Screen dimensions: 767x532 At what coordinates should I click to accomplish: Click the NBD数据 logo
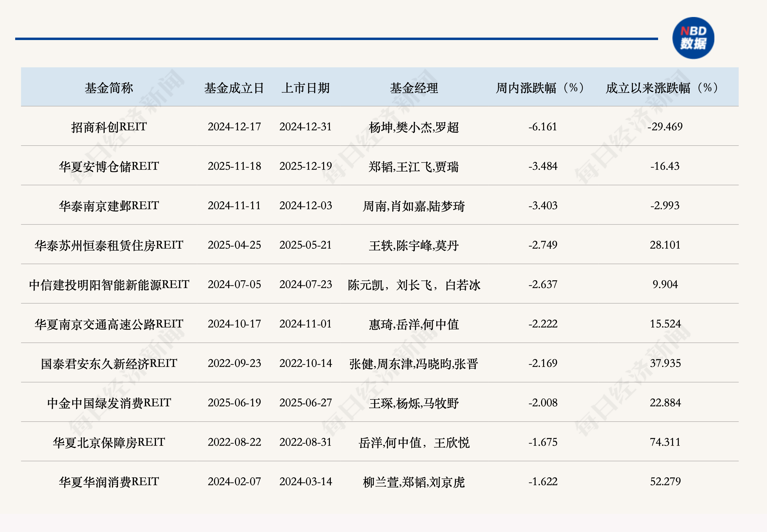point(693,38)
